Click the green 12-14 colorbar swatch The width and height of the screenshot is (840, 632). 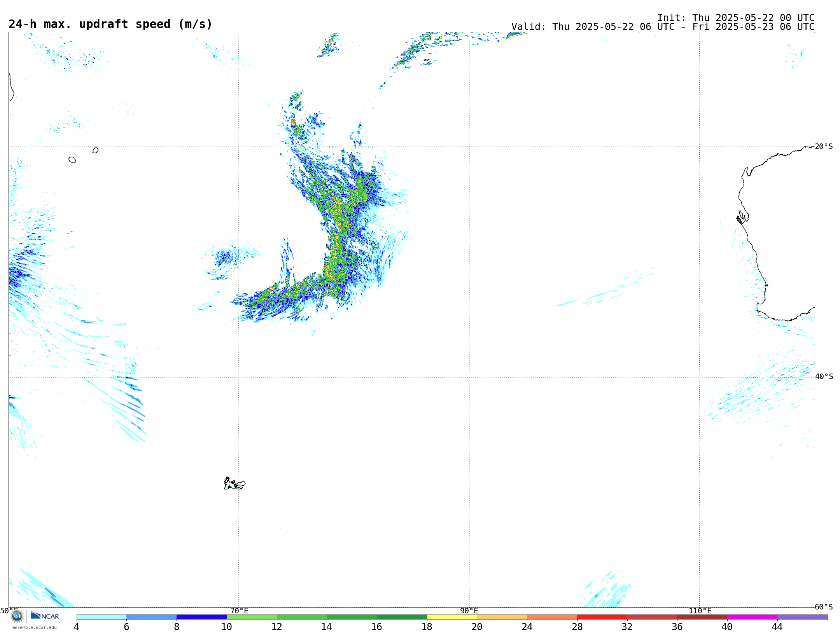[302, 617]
